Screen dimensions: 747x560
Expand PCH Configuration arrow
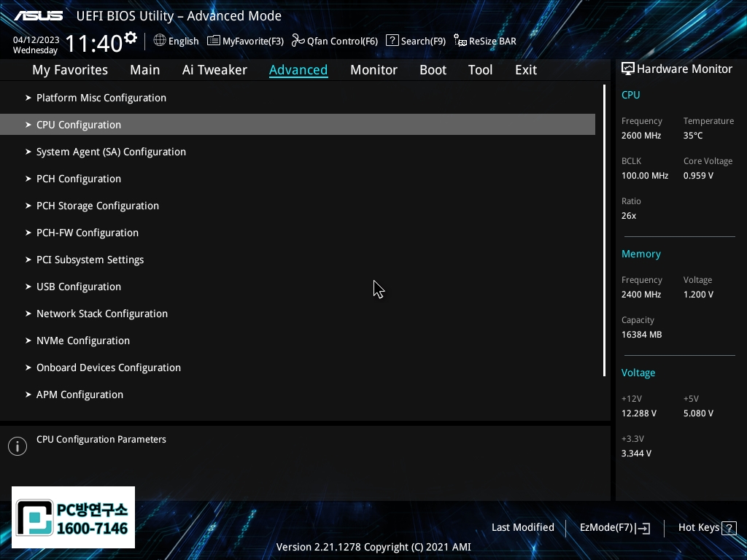tap(28, 179)
